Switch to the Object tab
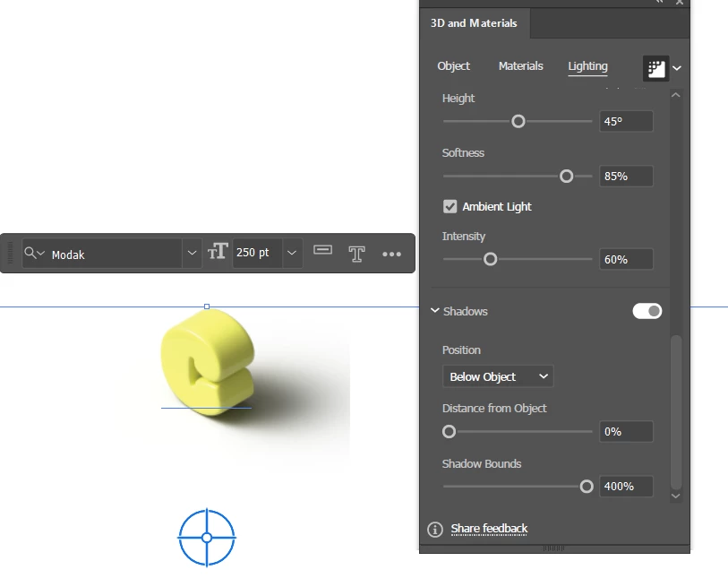The image size is (728, 587). [454, 66]
